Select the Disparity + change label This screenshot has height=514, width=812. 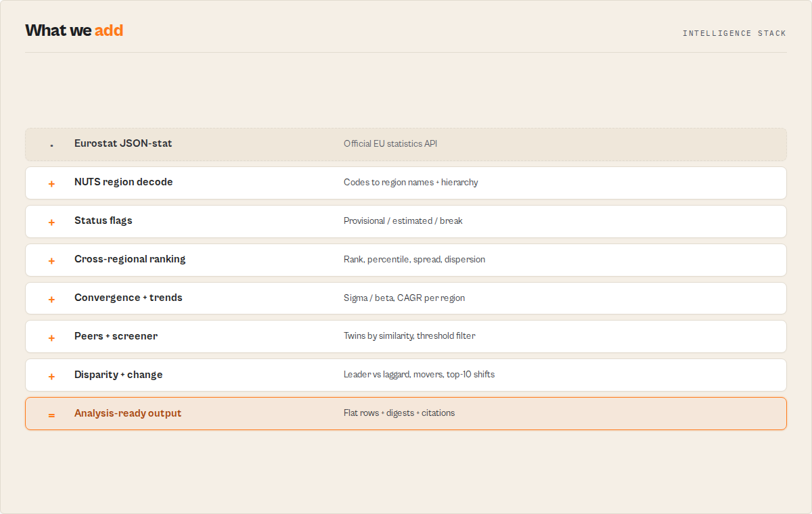point(118,375)
